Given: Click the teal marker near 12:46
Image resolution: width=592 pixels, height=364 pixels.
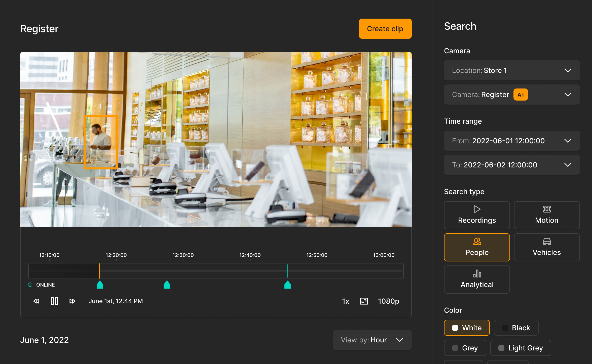Looking at the screenshot, I should point(288,285).
